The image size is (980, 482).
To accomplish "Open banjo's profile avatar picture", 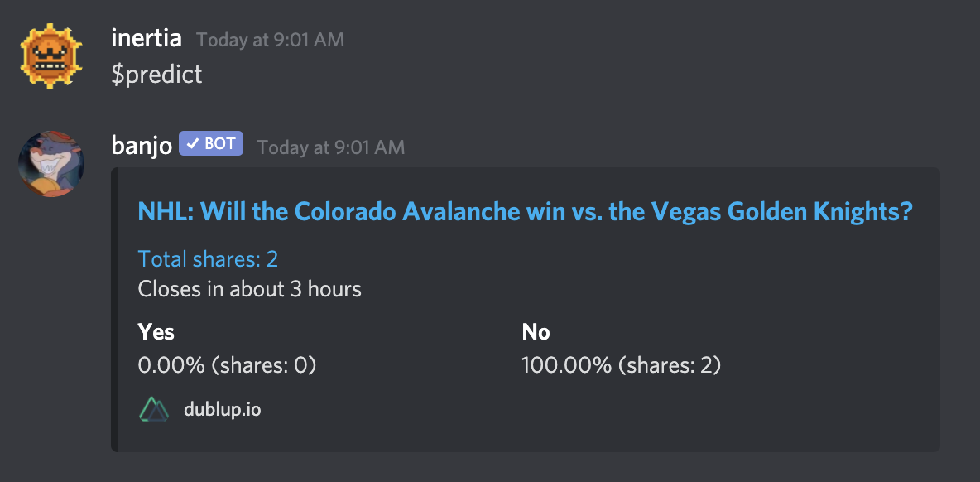I will [51, 163].
